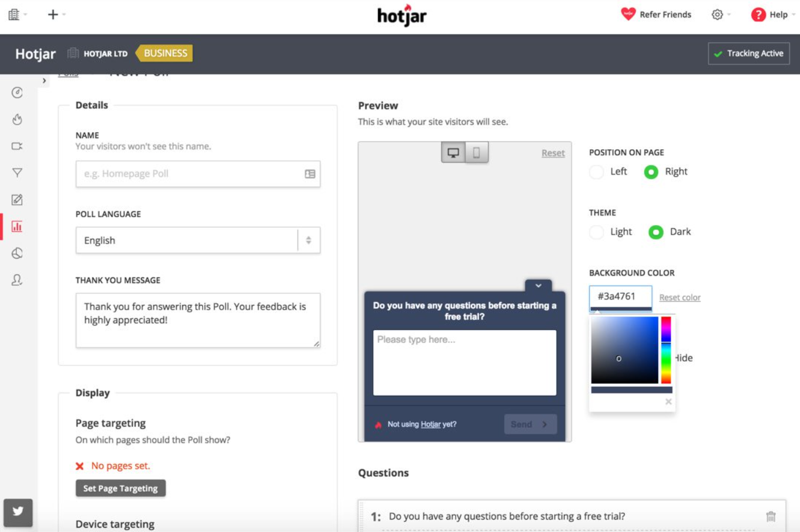
Task: Click Set Page Targeting button
Action: click(x=121, y=488)
